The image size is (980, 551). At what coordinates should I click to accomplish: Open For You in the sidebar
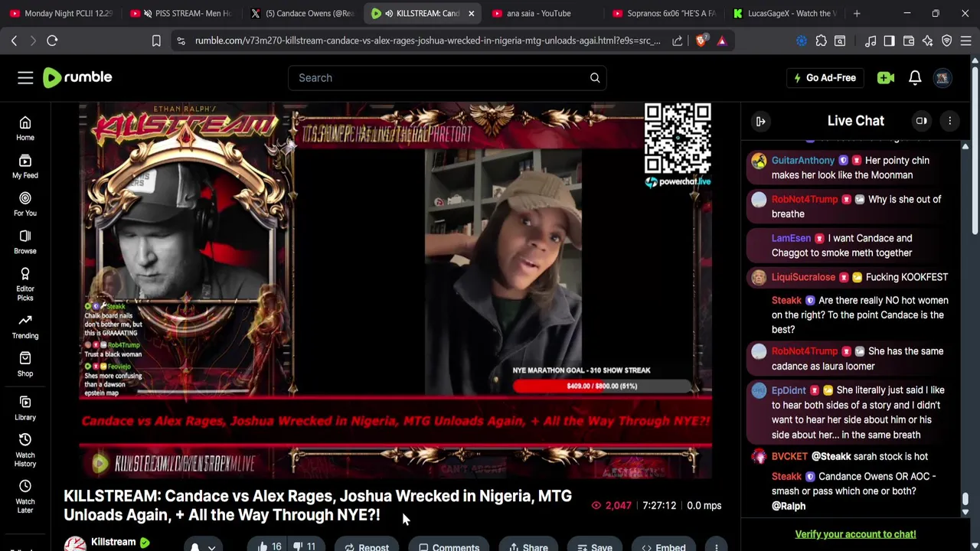pyautogui.click(x=25, y=204)
